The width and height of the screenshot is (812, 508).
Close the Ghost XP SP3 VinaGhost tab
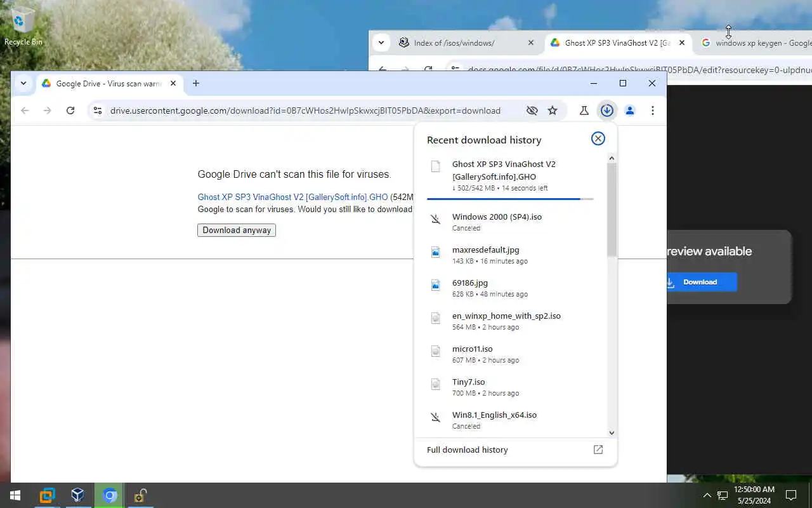pyautogui.click(x=682, y=43)
